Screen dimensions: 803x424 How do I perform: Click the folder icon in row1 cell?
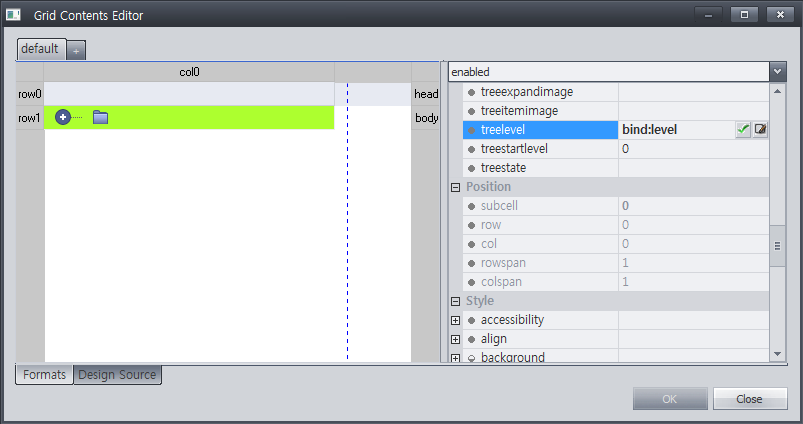tap(100, 118)
